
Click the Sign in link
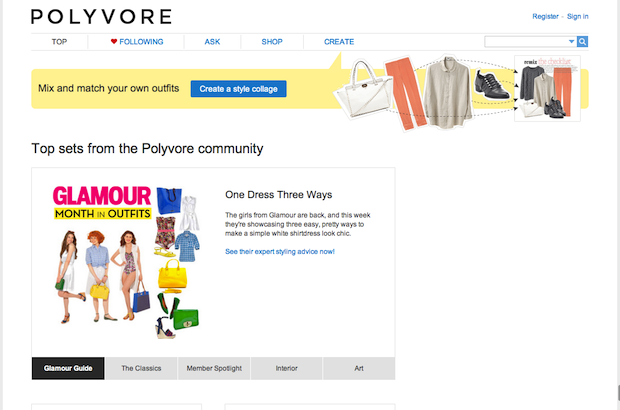(578, 16)
